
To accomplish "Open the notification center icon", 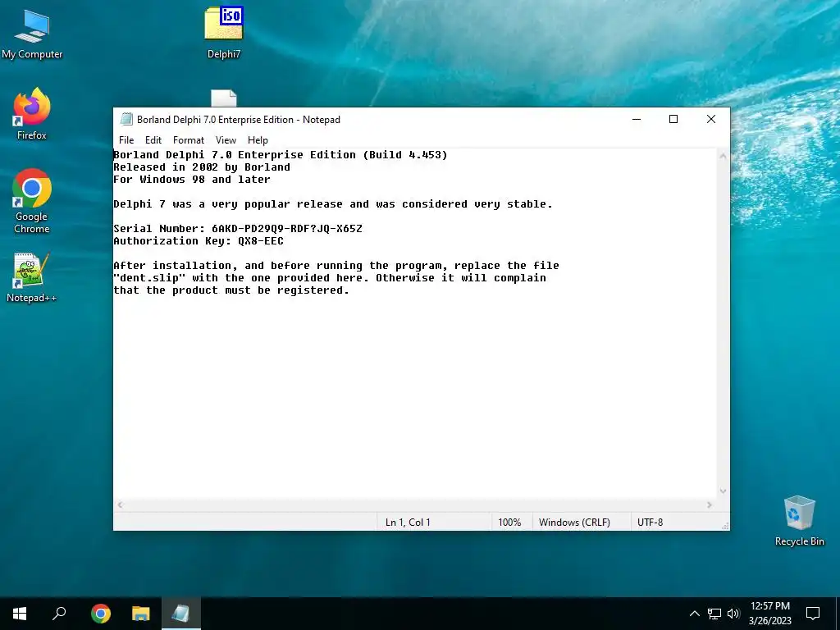I will coord(813,614).
